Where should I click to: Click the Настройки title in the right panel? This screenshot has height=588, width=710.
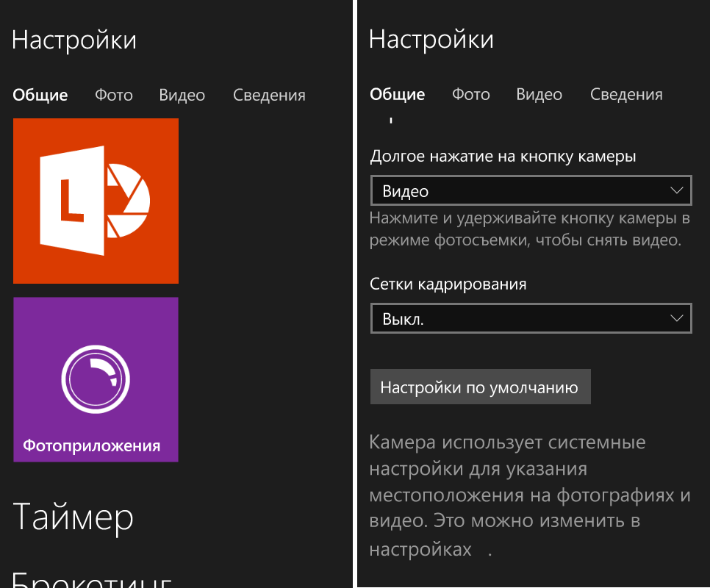(431, 40)
